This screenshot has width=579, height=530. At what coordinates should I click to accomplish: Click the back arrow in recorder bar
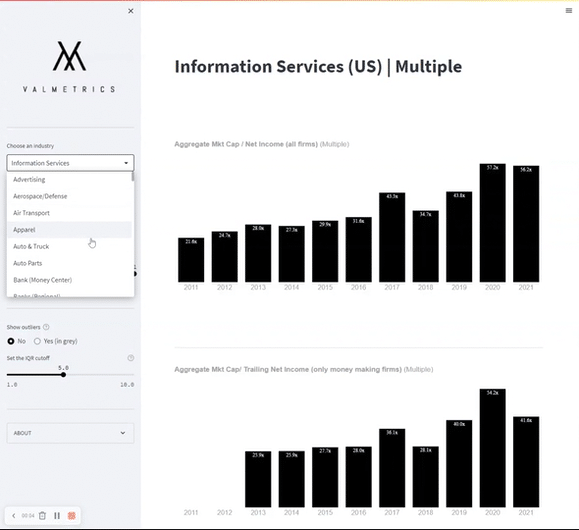click(14, 516)
